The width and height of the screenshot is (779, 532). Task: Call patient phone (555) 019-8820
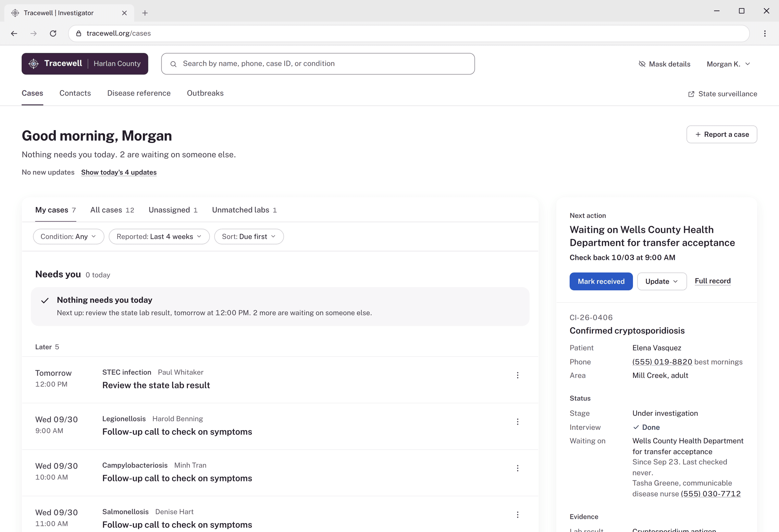coord(662,362)
